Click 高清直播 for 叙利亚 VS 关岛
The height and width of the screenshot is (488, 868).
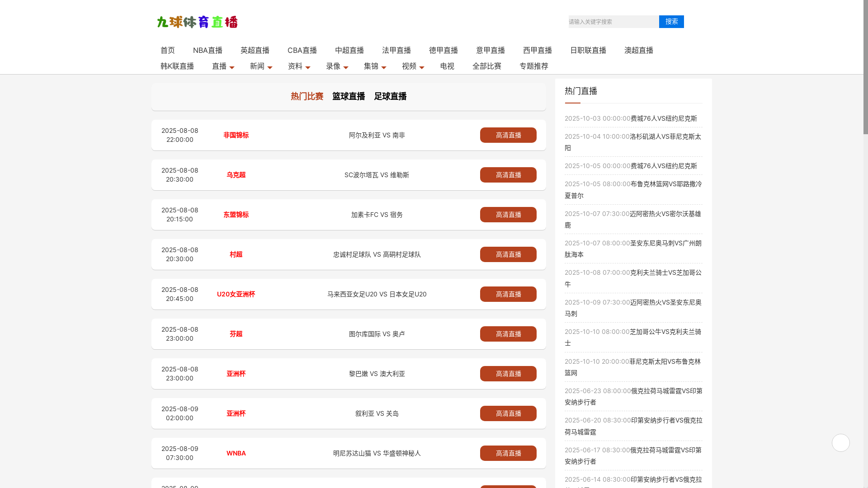(x=508, y=413)
